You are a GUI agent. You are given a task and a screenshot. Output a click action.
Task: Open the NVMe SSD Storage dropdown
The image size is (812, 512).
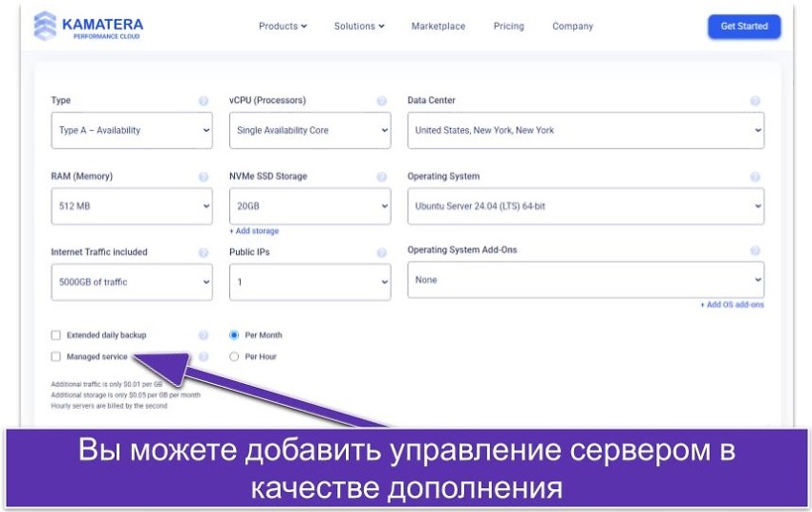point(310,206)
